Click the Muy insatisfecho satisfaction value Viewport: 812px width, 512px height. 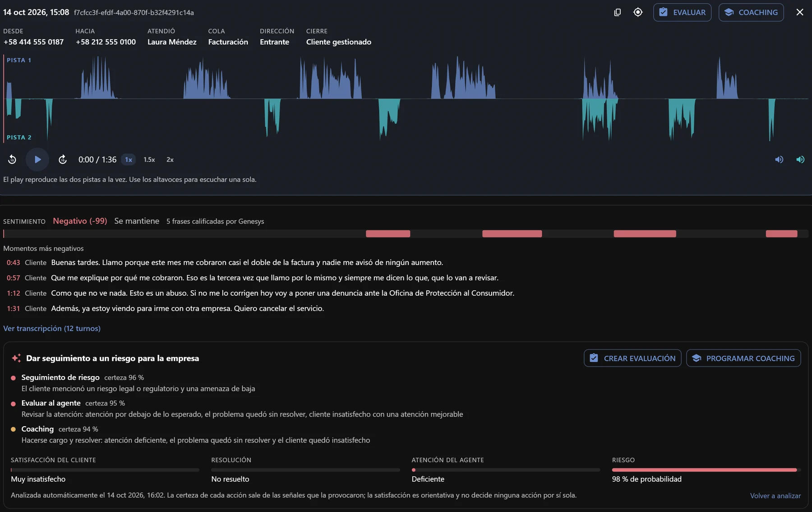coord(38,479)
